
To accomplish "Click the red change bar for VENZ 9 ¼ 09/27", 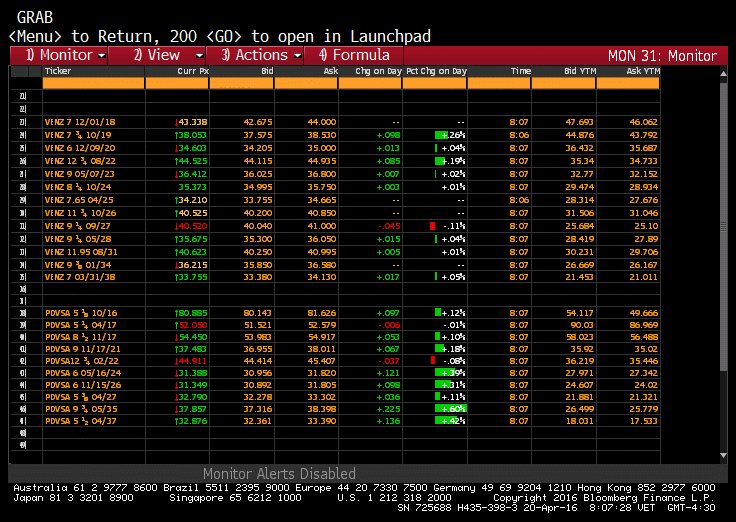I will pos(433,226).
